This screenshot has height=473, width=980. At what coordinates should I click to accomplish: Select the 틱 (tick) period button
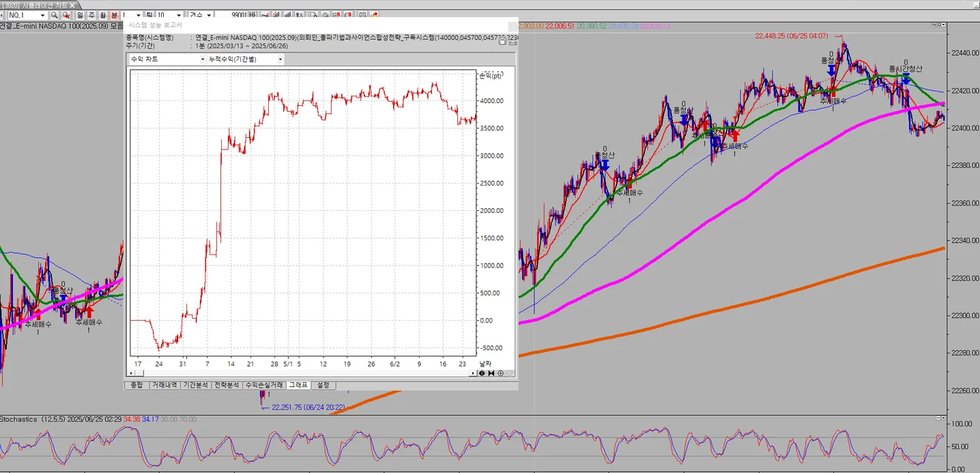tap(149, 15)
